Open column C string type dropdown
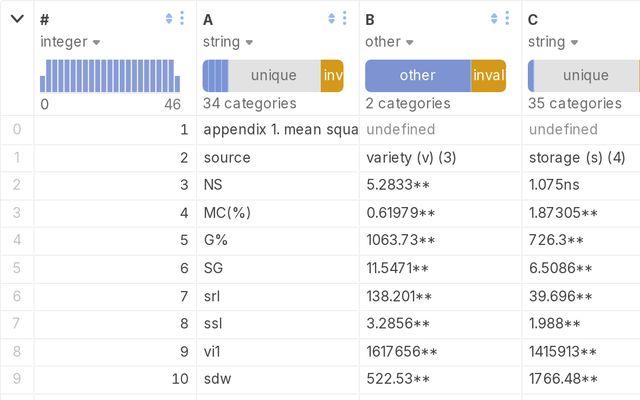This screenshot has width=640, height=400. (552, 42)
